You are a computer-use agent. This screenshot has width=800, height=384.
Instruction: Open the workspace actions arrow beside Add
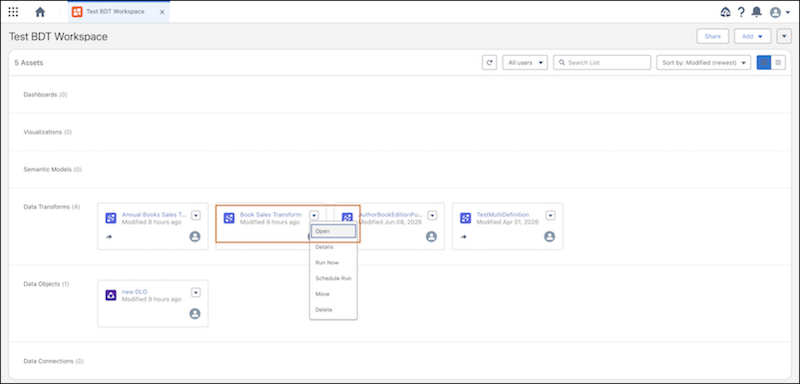784,36
